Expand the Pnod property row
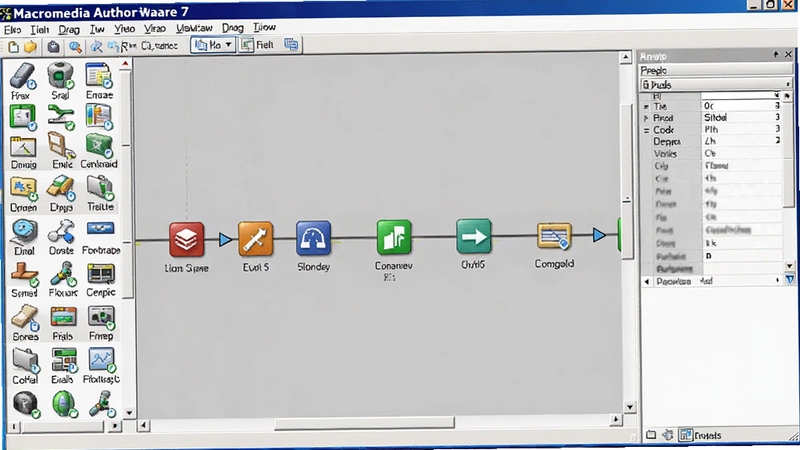Image resolution: width=800 pixels, height=450 pixels. pos(646,118)
